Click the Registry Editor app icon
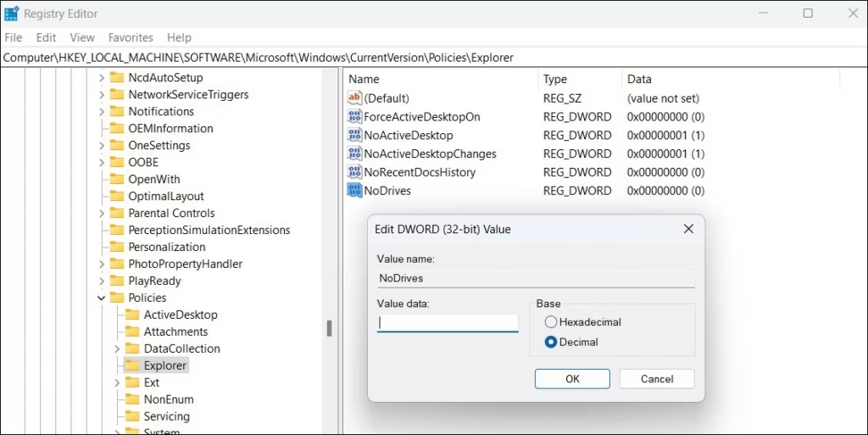The image size is (868, 435). pos(12,14)
